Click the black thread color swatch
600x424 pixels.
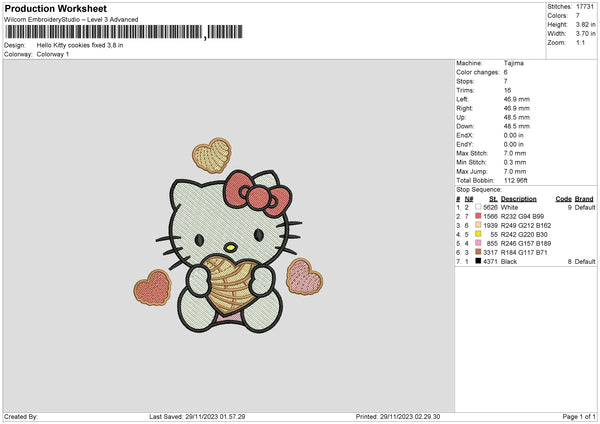coord(478,261)
